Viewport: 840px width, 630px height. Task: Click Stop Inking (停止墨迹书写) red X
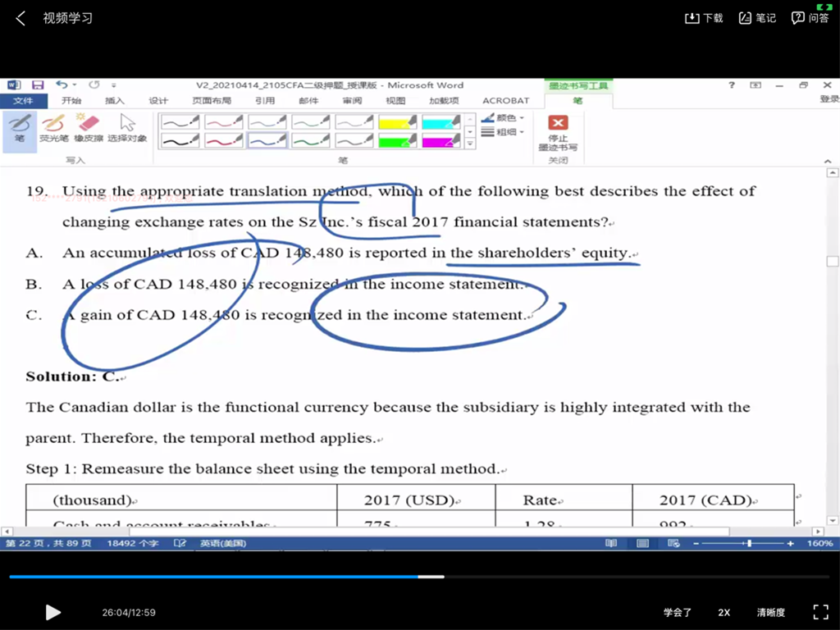(558, 131)
